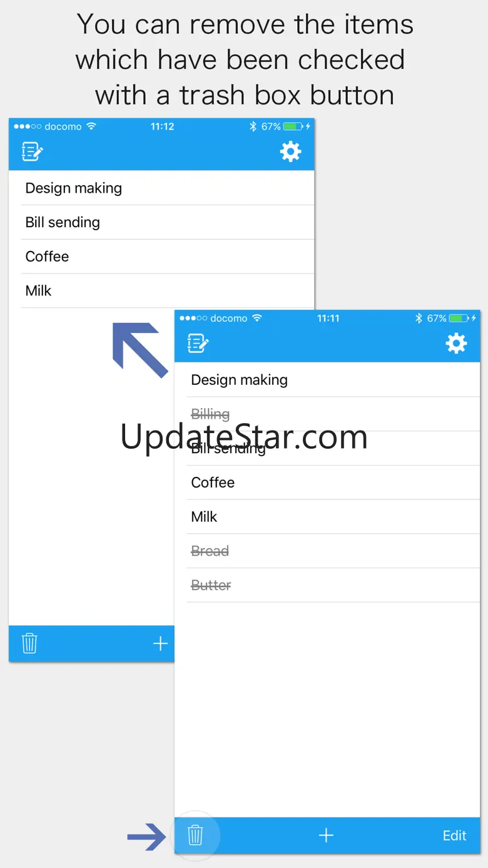Tap note list icon in front screen
The width and height of the screenshot is (488, 868).
pyautogui.click(x=198, y=343)
